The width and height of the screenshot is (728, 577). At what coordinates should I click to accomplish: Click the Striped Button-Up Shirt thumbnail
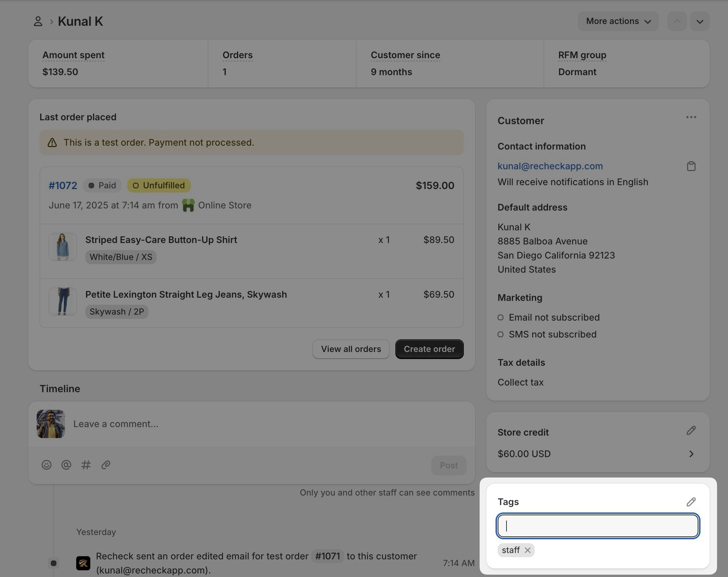pyautogui.click(x=62, y=247)
